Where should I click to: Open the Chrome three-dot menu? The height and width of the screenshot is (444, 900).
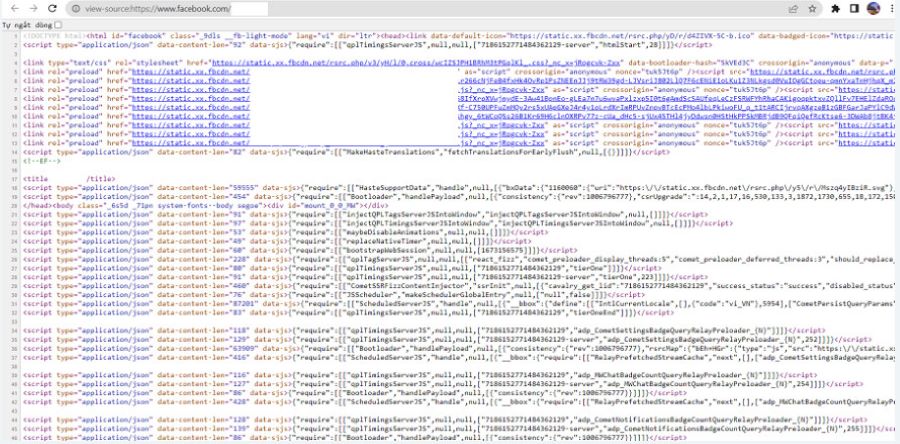click(x=893, y=9)
